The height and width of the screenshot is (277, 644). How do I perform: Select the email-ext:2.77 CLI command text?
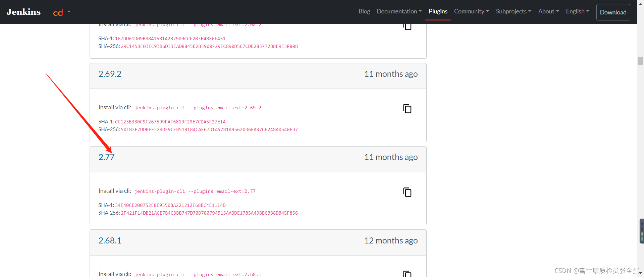pos(195,191)
